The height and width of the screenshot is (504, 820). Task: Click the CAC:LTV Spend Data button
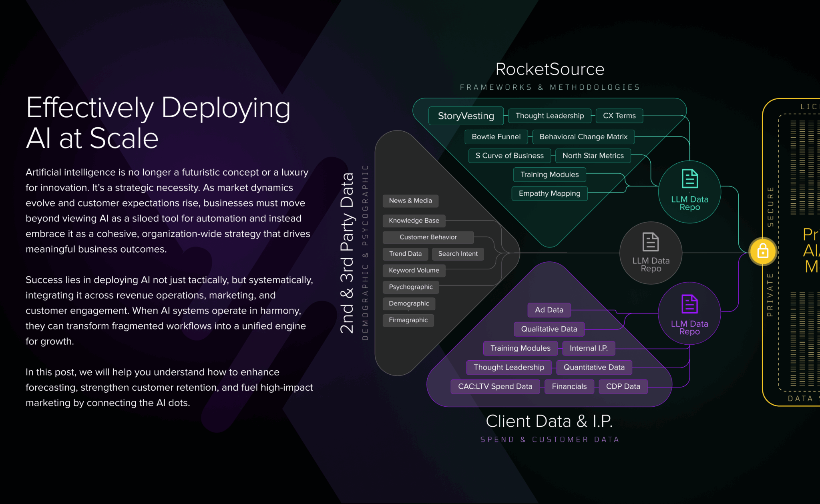click(x=495, y=386)
